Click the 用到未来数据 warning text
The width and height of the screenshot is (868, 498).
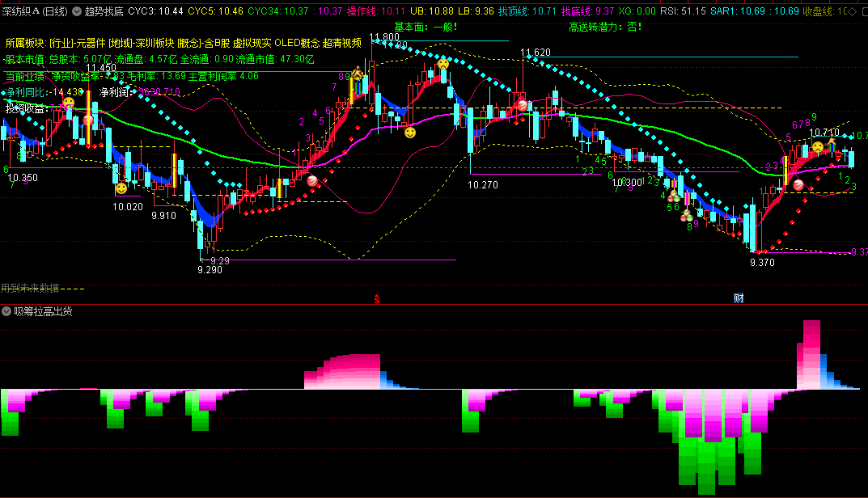pos(30,288)
